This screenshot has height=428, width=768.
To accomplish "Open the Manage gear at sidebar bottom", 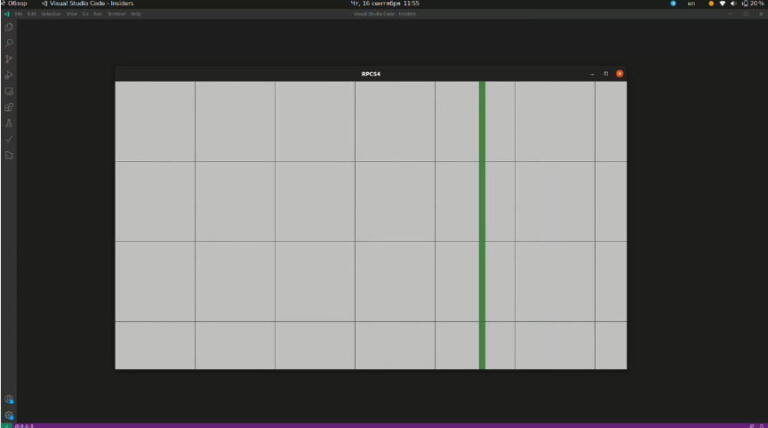I will click(x=9, y=414).
